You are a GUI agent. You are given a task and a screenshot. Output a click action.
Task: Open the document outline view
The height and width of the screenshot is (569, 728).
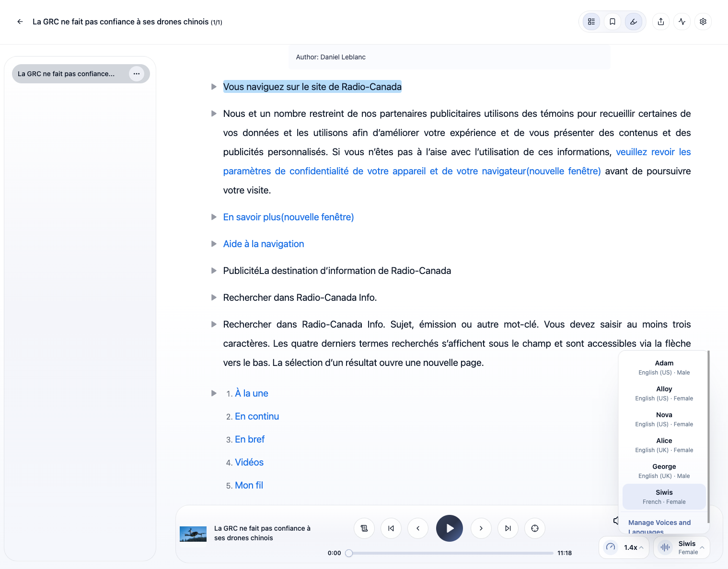(591, 22)
